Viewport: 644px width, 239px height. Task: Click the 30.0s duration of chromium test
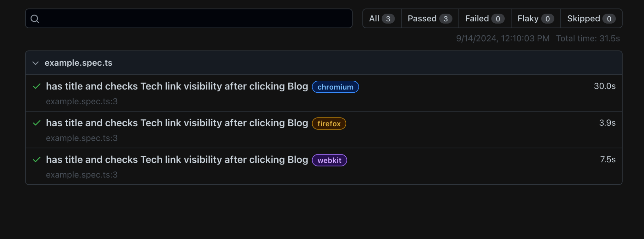tap(604, 86)
